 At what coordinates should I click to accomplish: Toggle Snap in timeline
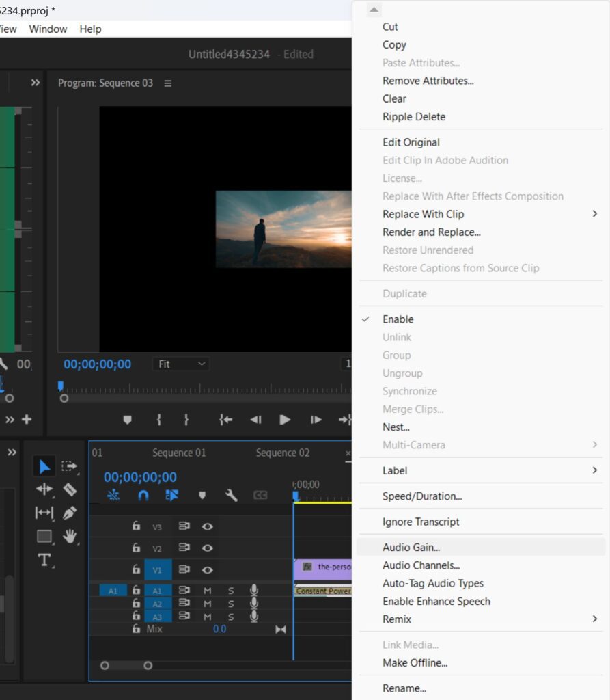pyautogui.click(x=143, y=495)
